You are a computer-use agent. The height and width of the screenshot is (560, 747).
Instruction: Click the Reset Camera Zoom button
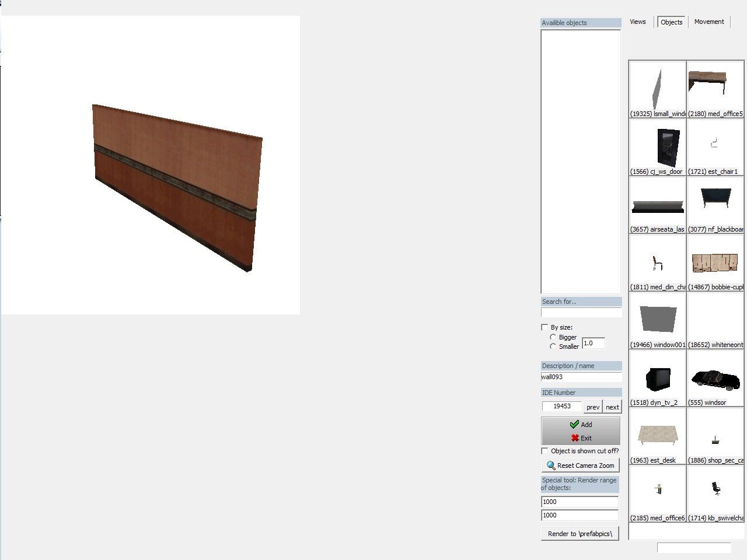pos(580,466)
